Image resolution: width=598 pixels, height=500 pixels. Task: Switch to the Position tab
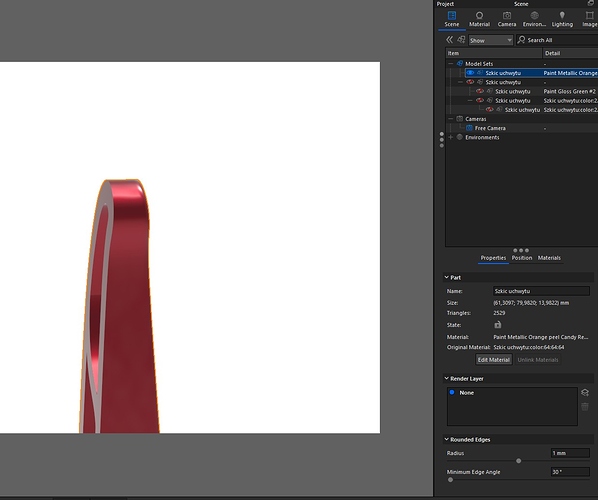522,258
